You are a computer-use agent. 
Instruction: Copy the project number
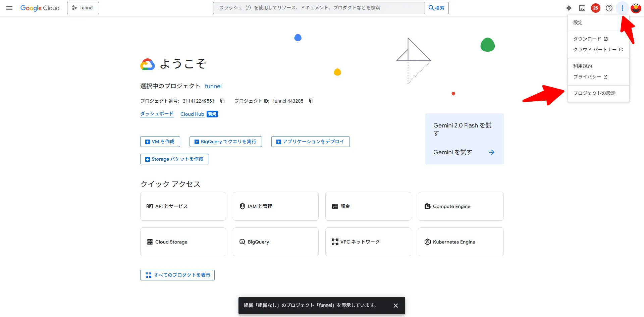tap(222, 101)
